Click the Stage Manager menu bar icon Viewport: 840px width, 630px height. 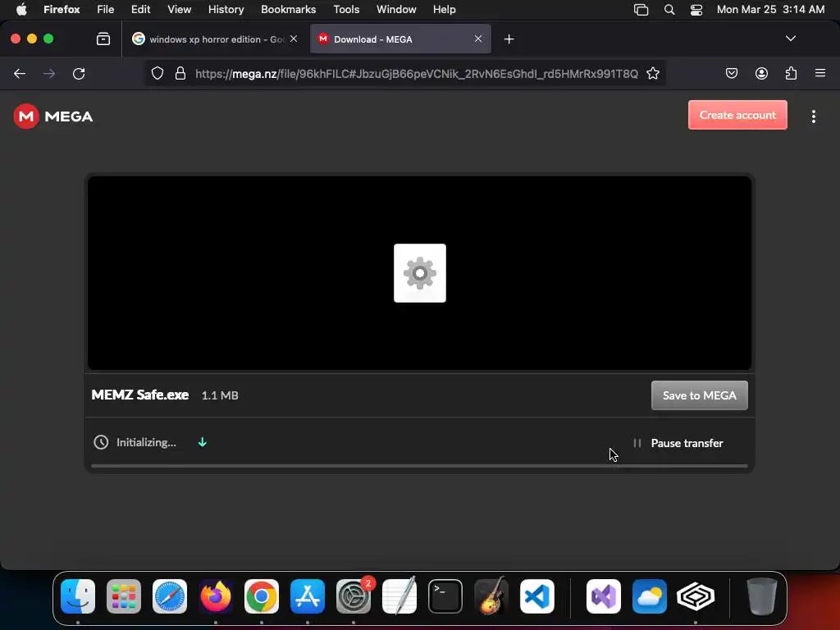(x=641, y=10)
